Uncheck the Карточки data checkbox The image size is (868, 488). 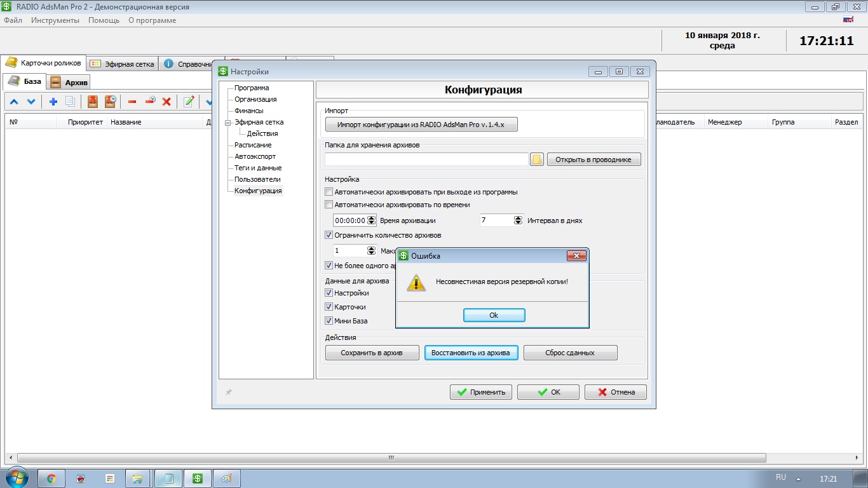(329, 307)
